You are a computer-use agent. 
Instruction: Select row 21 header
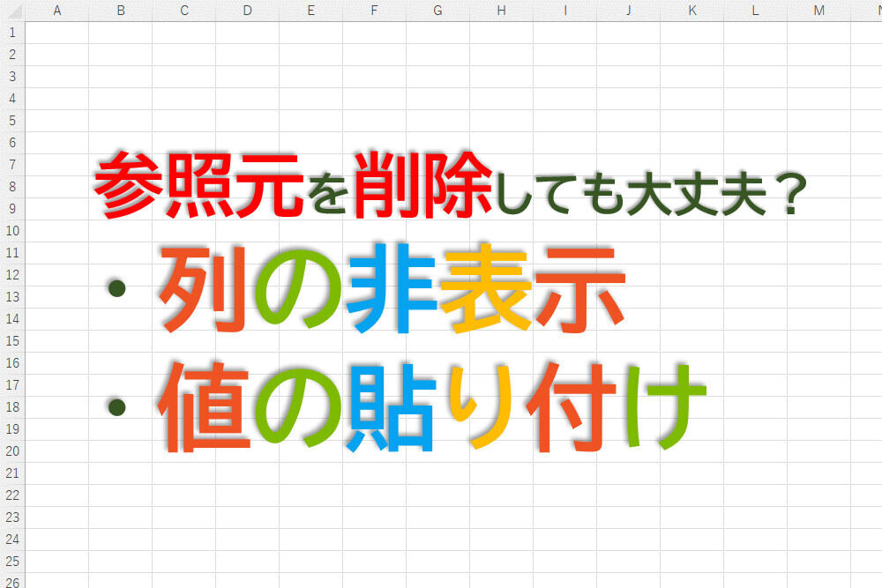[x=12, y=473]
